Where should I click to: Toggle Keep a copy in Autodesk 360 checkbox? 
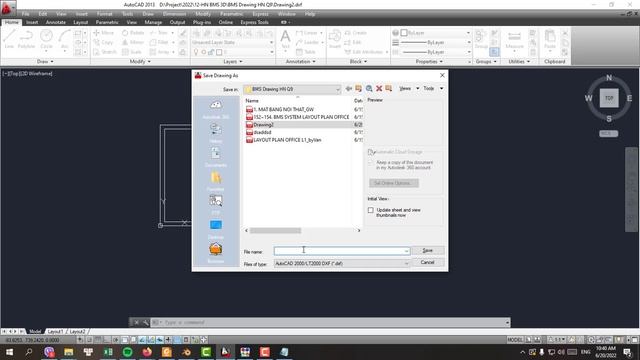pyautogui.click(x=371, y=162)
